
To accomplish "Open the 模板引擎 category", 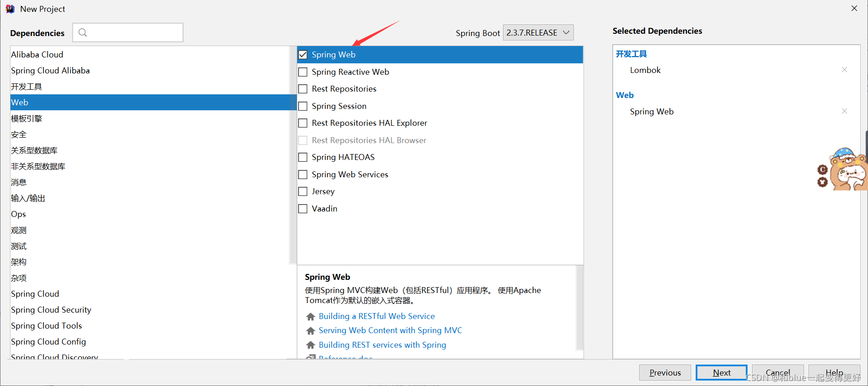I will click(x=150, y=118).
